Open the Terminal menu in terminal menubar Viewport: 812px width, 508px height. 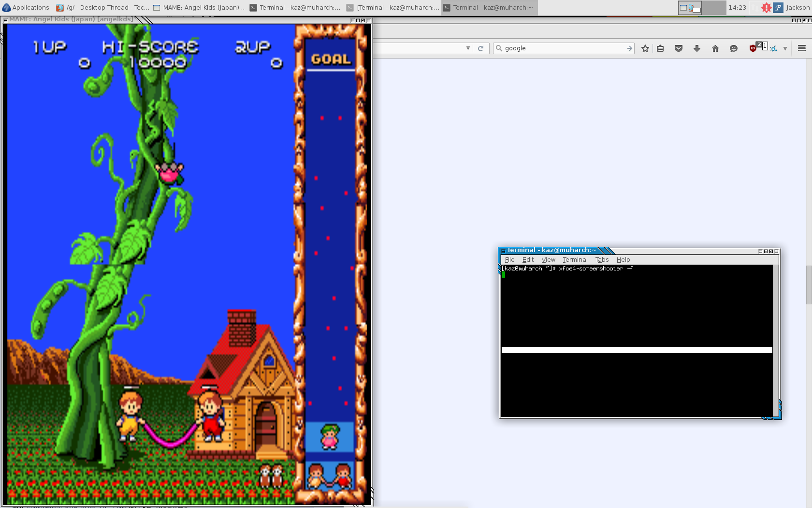pos(575,260)
